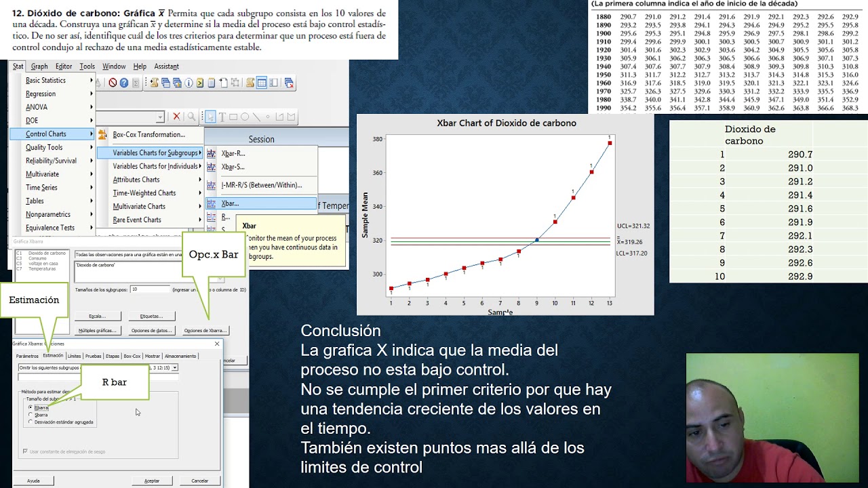This screenshot has width=868, height=488.
Task: Select the Rectangle drawing tool
Action: 233,117
